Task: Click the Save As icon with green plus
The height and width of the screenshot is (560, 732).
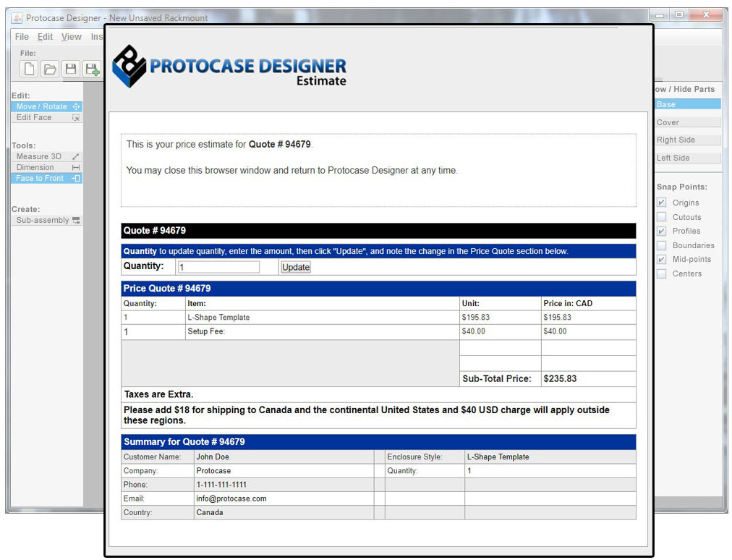Action: pos(92,69)
